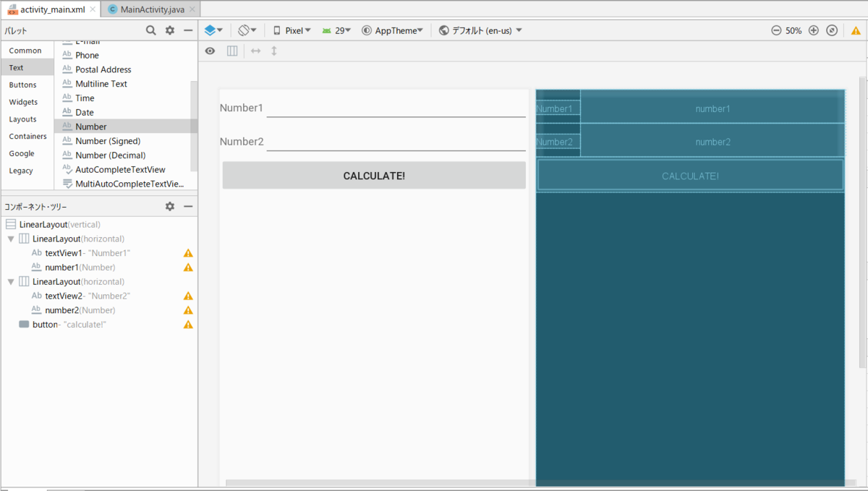Toggle view options eye icon
868x491 pixels.
[x=210, y=51]
